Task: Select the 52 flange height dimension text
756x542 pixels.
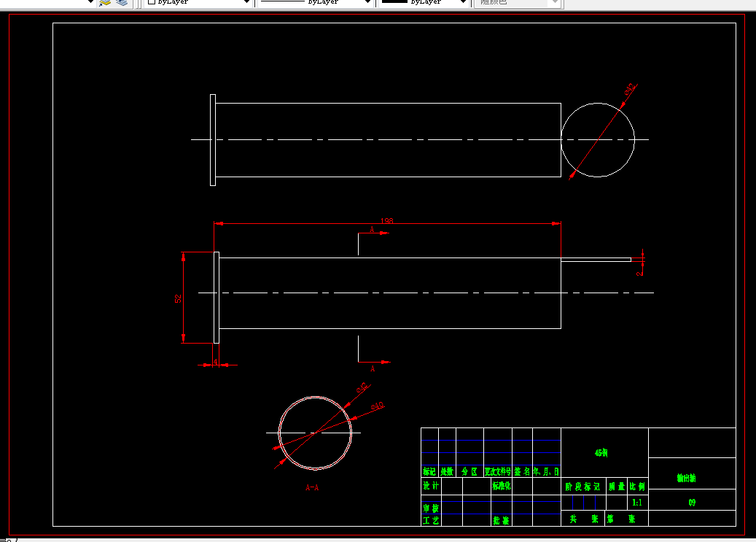Action: point(178,299)
